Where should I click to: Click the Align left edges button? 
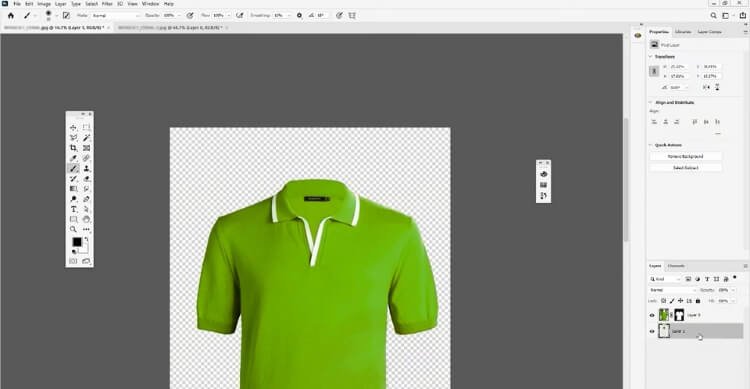[654, 122]
